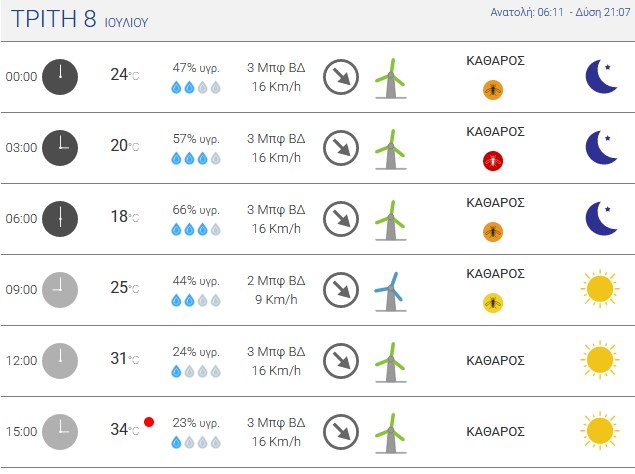Click the 2 Μπφ ΒΔ wind text

[x=276, y=280]
